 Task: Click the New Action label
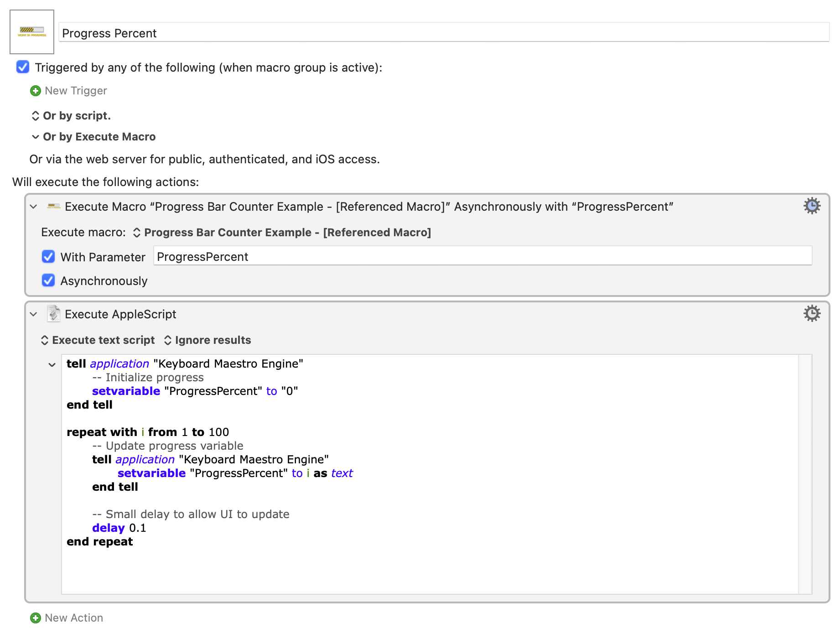(x=74, y=618)
